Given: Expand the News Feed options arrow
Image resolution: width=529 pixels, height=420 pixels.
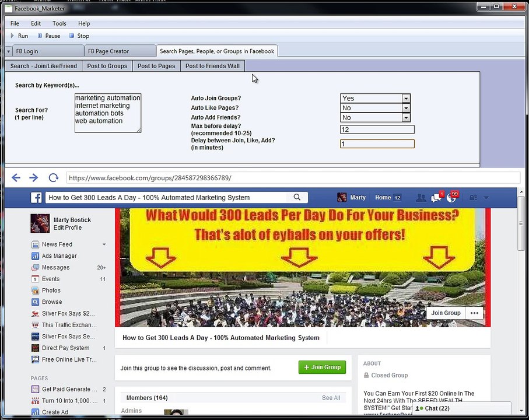Looking at the screenshot, I should (x=104, y=244).
